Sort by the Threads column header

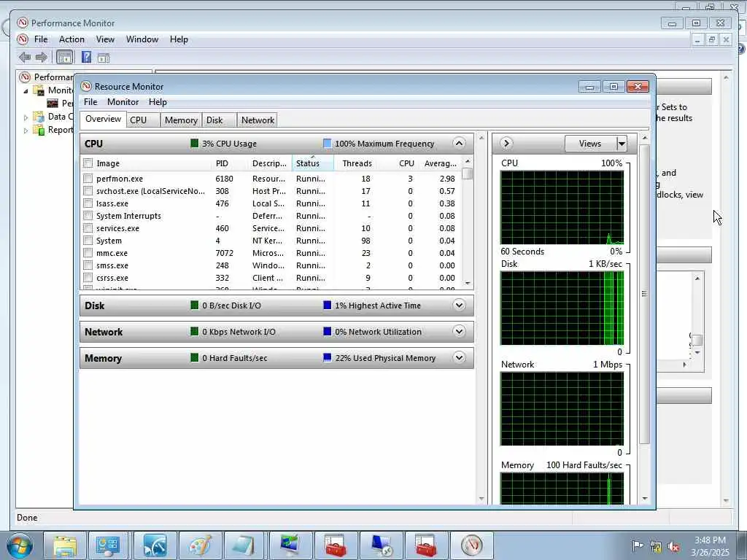[x=357, y=163]
